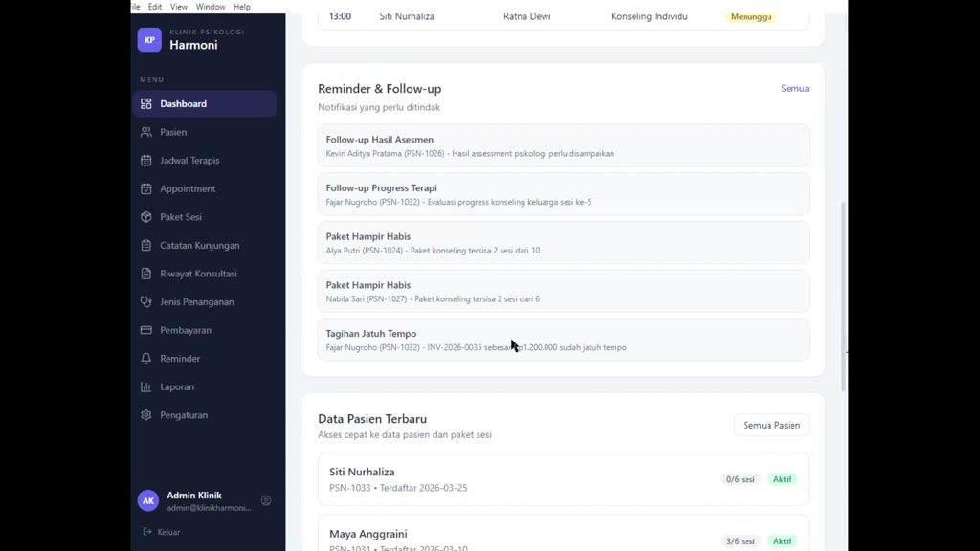This screenshot has width=980, height=551.
Task: Click the Riwayat Konsultasi document icon
Action: point(146,274)
